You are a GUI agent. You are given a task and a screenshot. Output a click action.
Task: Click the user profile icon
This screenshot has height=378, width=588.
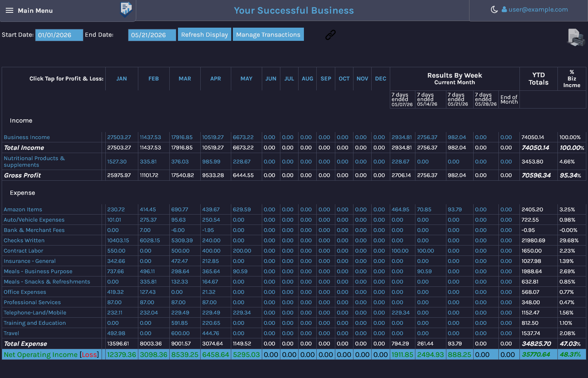(x=504, y=9)
